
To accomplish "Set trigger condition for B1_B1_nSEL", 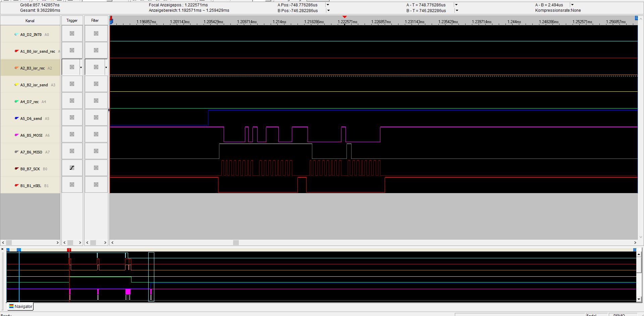I will coord(72,185).
